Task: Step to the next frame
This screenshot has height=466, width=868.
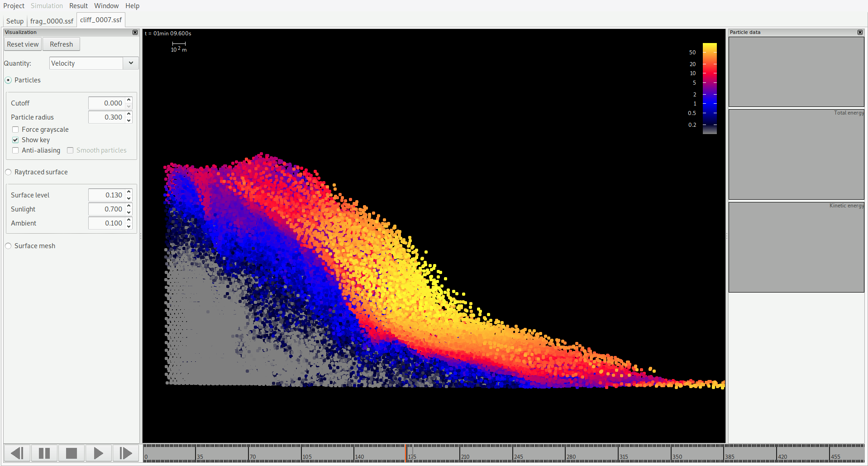Action: 125,453
